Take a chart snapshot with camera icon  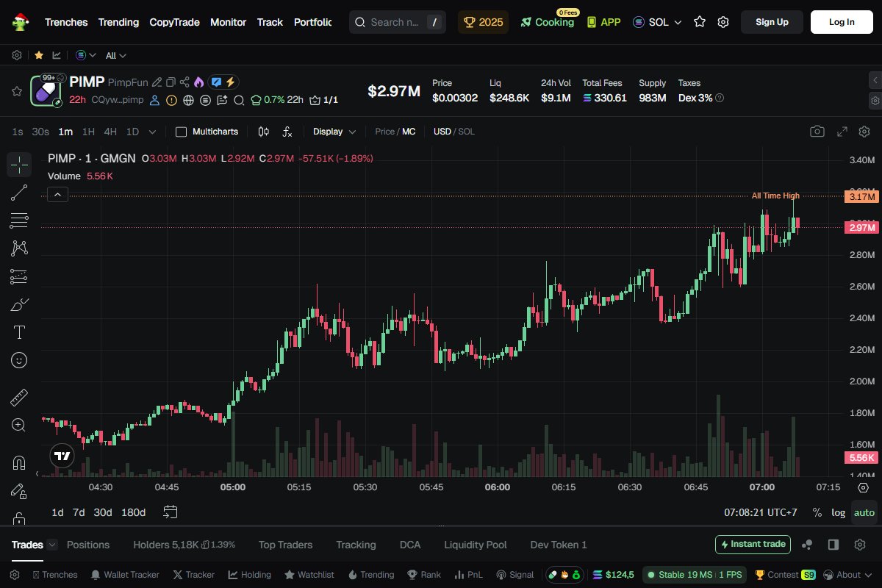[x=817, y=132]
